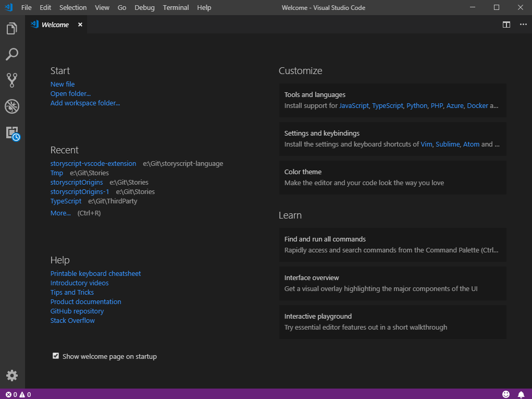
Task: Open the Terminal menu
Action: 176,7
